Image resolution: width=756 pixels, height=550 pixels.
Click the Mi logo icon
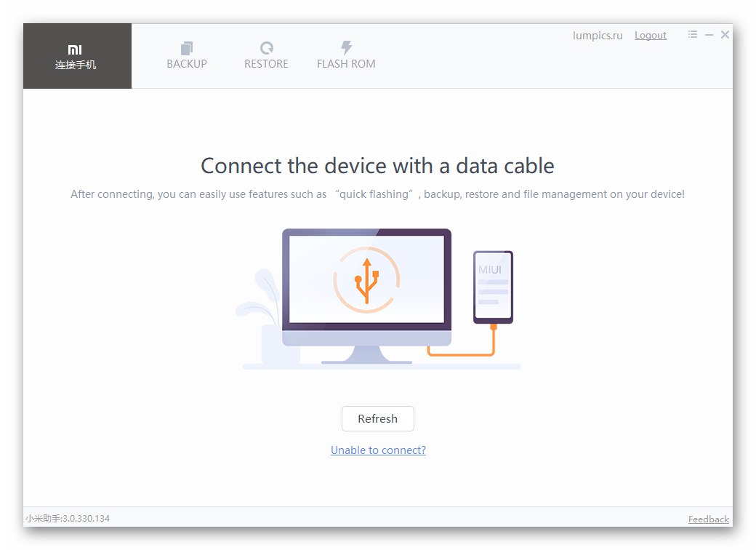75,49
